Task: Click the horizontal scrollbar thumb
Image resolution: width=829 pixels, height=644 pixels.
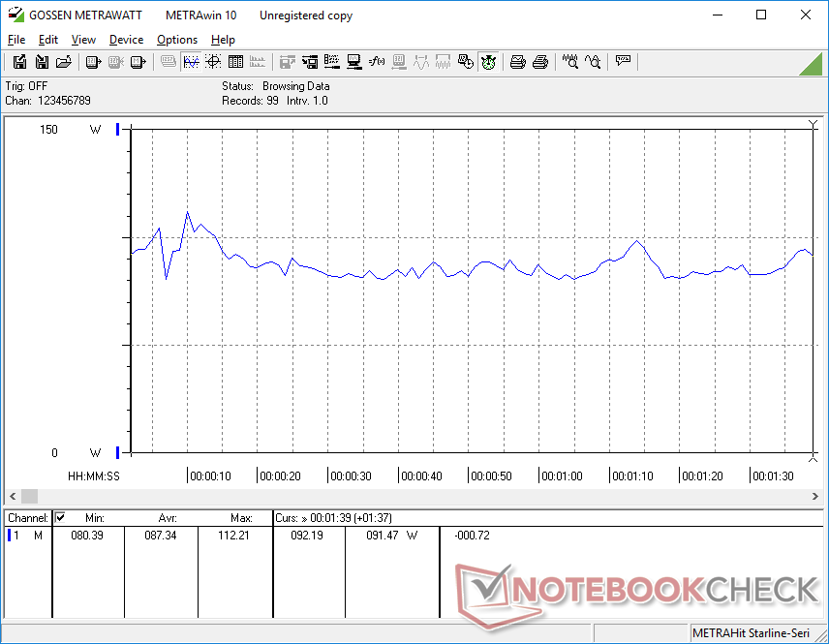Action: [30, 497]
